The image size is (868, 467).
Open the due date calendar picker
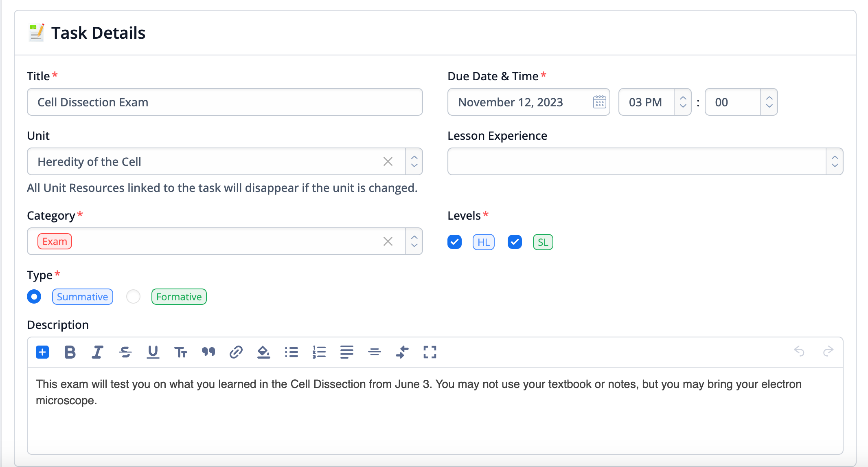pyautogui.click(x=599, y=102)
